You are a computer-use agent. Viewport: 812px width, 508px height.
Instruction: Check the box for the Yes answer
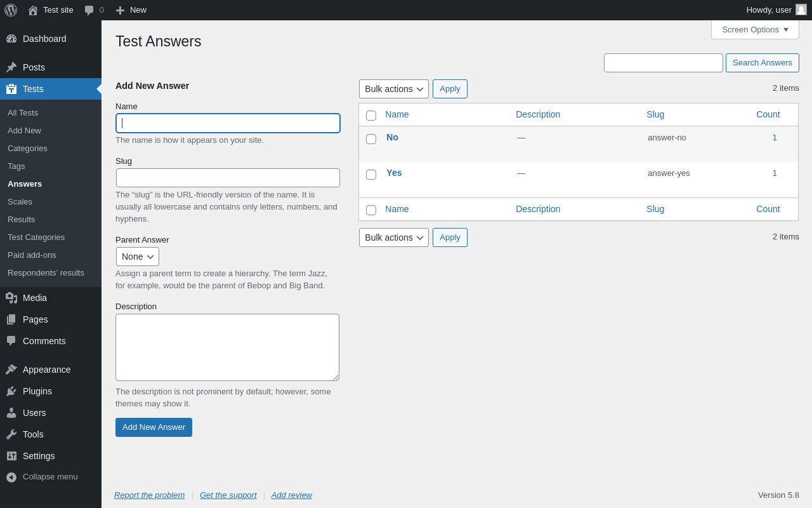click(x=371, y=175)
